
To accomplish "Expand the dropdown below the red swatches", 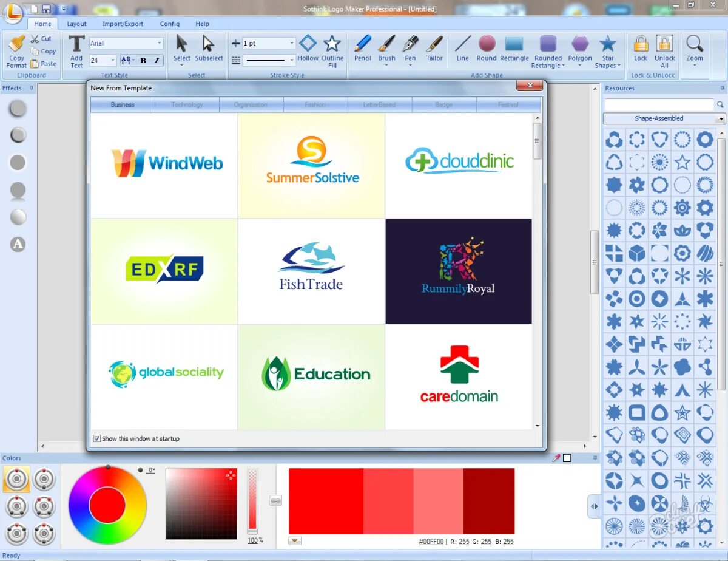I will pyautogui.click(x=295, y=541).
